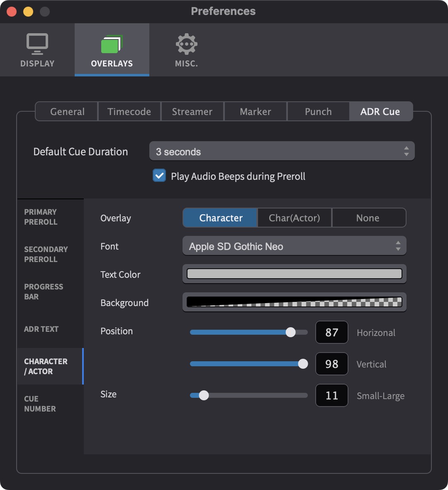The height and width of the screenshot is (490, 448).
Task: Click the Vertical position slider handle
Action: [x=303, y=364]
